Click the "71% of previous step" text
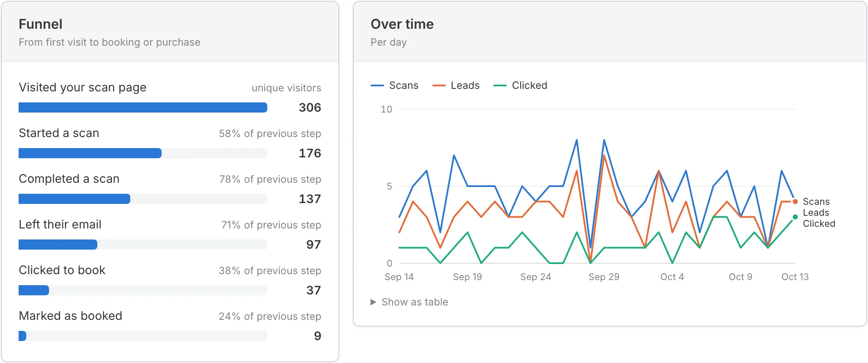Viewport: 868px width, 363px height. coord(271,225)
